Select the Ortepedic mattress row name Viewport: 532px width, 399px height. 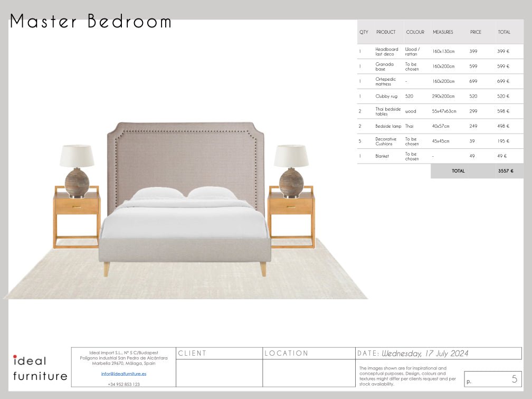[385, 82]
